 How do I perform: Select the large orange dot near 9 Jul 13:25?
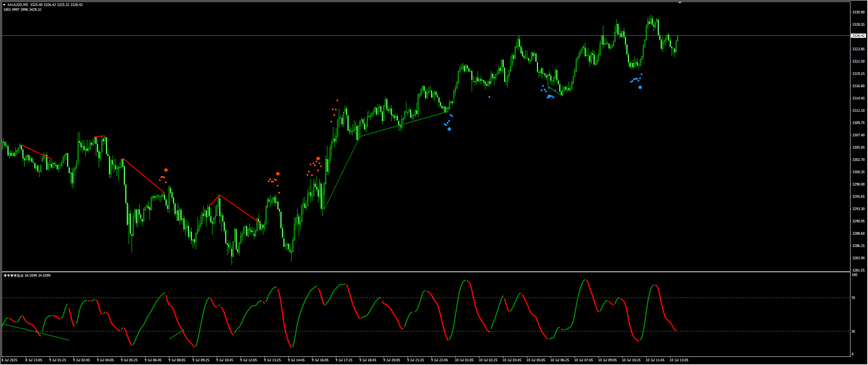(278, 174)
